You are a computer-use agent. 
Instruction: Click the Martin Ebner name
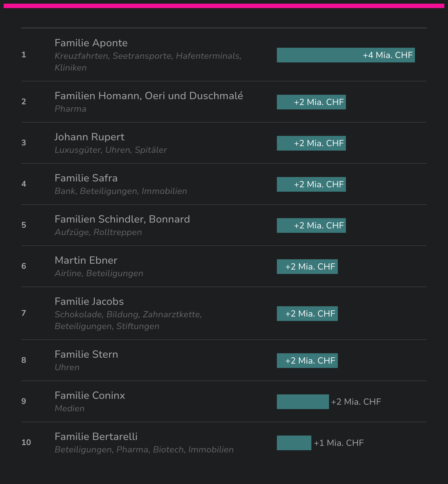pyautogui.click(x=86, y=260)
